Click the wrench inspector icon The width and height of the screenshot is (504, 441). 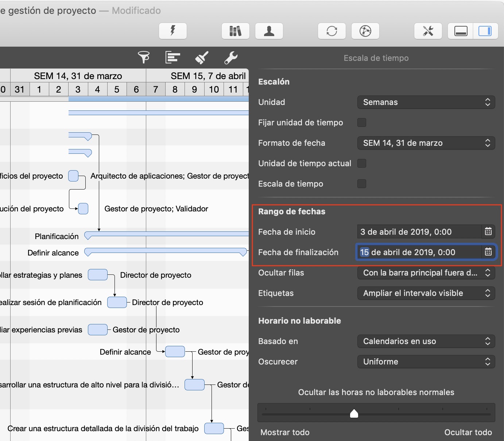pos(231,57)
